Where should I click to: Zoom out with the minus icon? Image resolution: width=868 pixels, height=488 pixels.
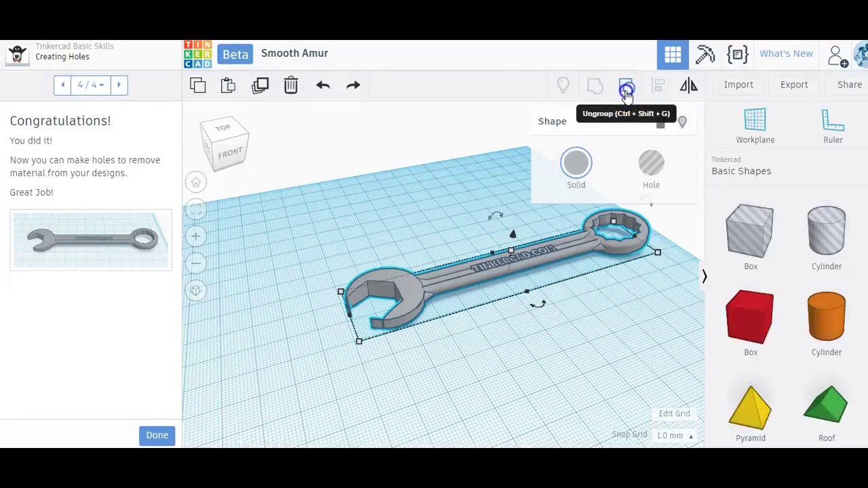(x=196, y=263)
